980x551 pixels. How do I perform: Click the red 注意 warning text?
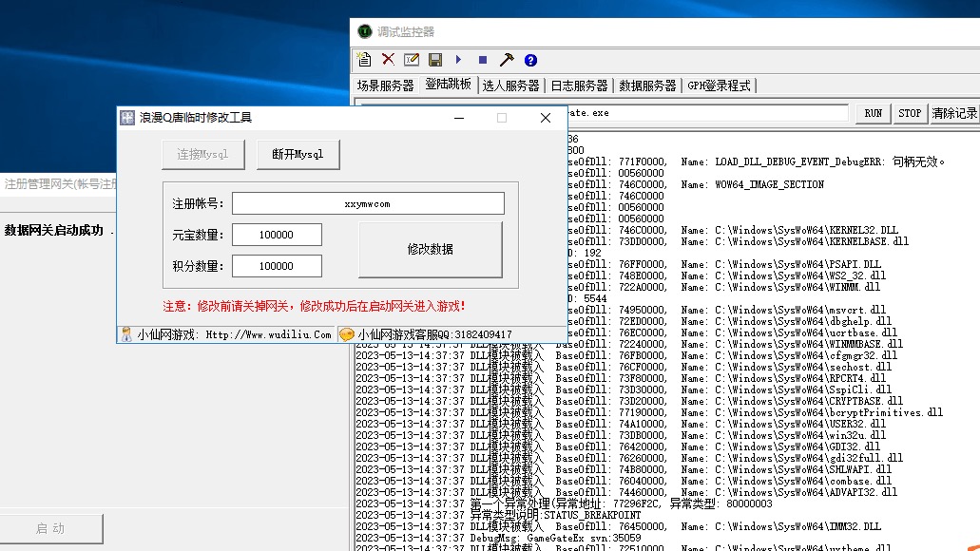(315, 306)
